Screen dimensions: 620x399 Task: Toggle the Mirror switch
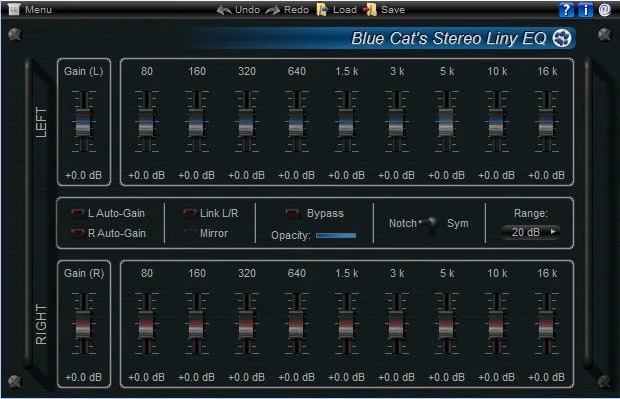pos(189,233)
